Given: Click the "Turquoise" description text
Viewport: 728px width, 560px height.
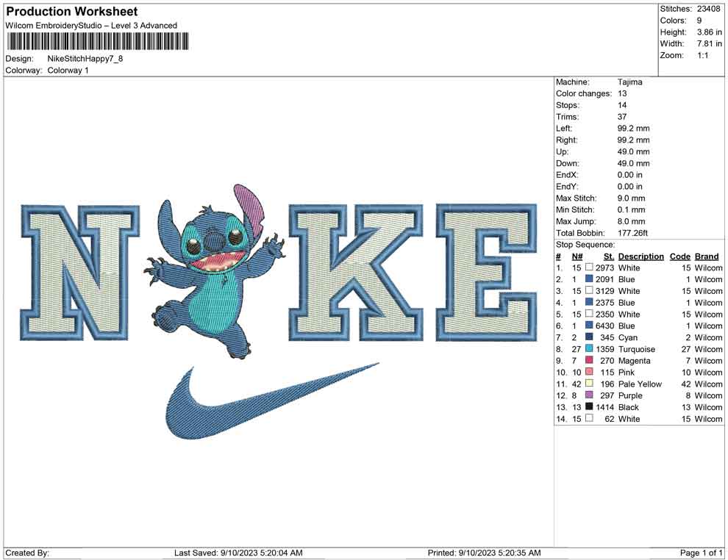Looking at the screenshot, I should tap(637, 349).
